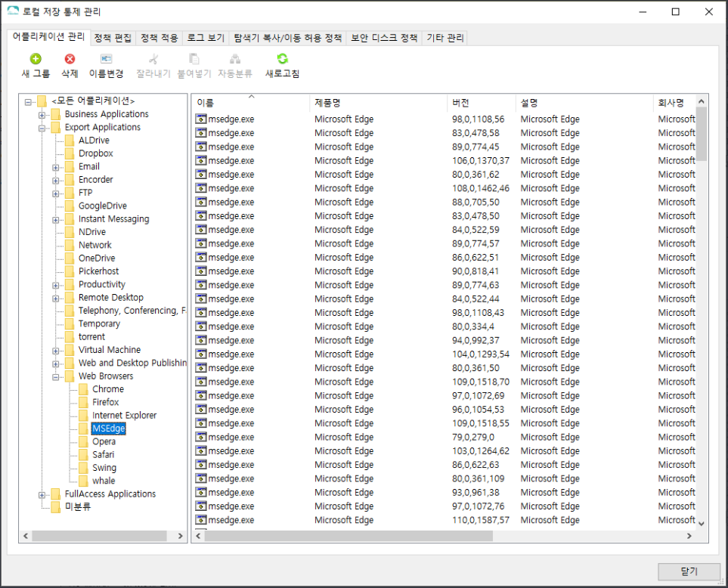Sort by the 이름 column header
The width and height of the screenshot is (728, 588).
coord(250,103)
